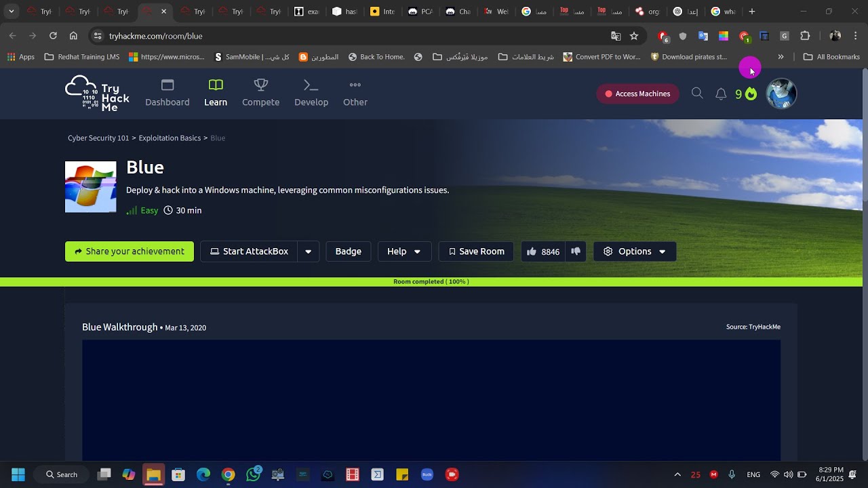
Task: View the 9-day streak flame
Action: 746,94
